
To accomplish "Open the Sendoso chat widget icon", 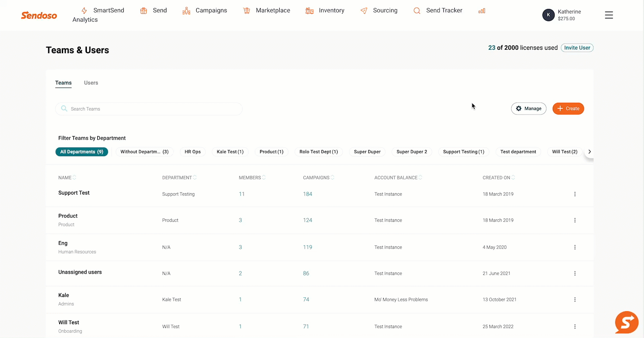I will pos(627,322).
